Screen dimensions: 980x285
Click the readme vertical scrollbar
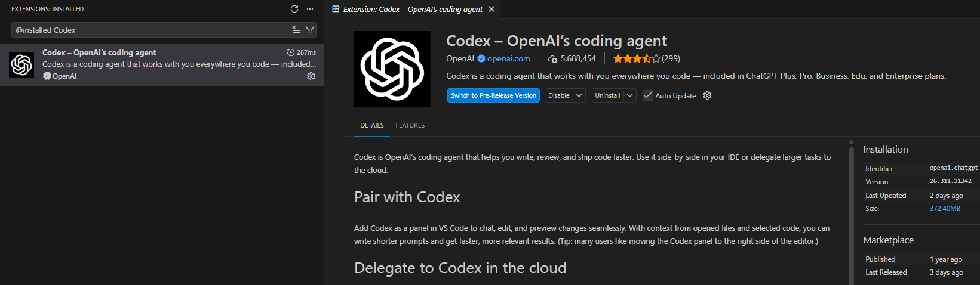[x=851, y=215]
